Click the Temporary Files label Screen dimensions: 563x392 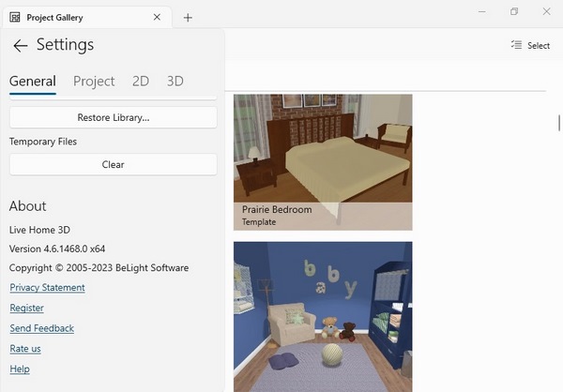point(43,142)
